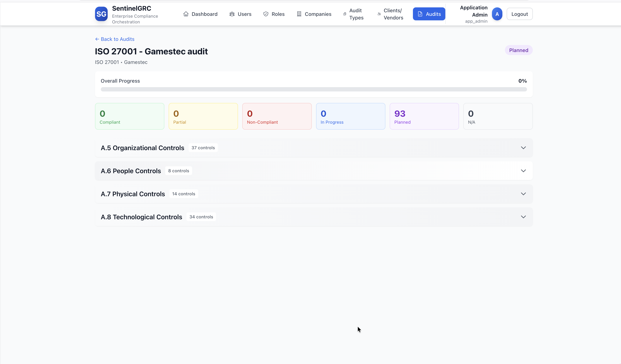Open the Dashboard menu item

click(x=200, y=14)
